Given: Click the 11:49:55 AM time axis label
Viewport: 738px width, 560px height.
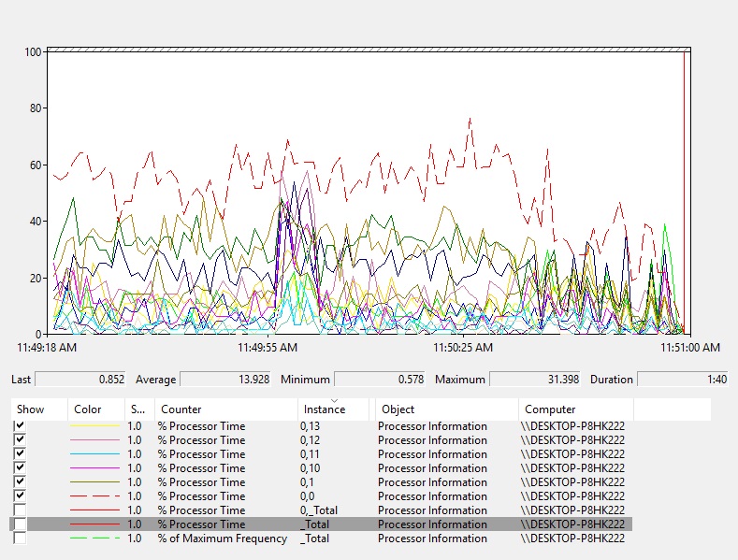Looking at the screenshot, I should [268, 348].
